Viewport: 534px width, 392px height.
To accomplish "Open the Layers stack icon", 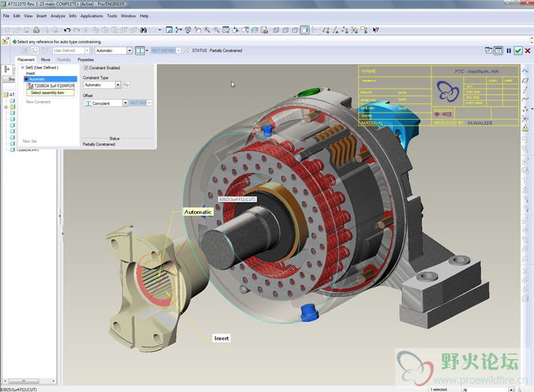I will click(255, 30).
